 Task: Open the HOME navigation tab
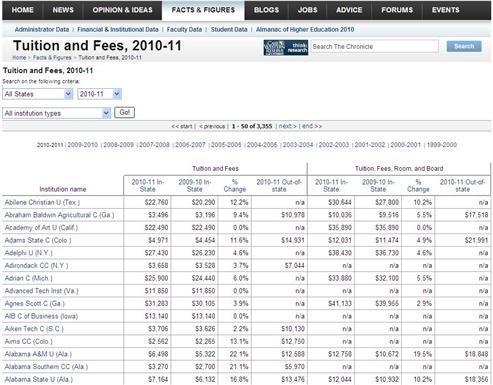point(22,10)
